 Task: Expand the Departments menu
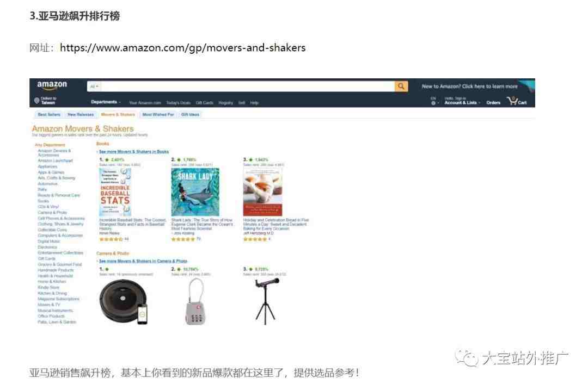(106, 102)
